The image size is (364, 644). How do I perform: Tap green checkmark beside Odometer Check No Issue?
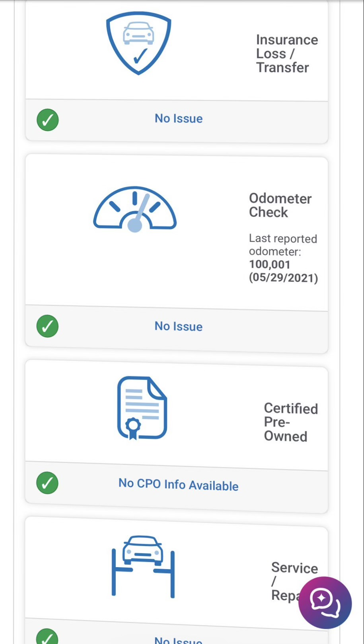tap(48, 326)
